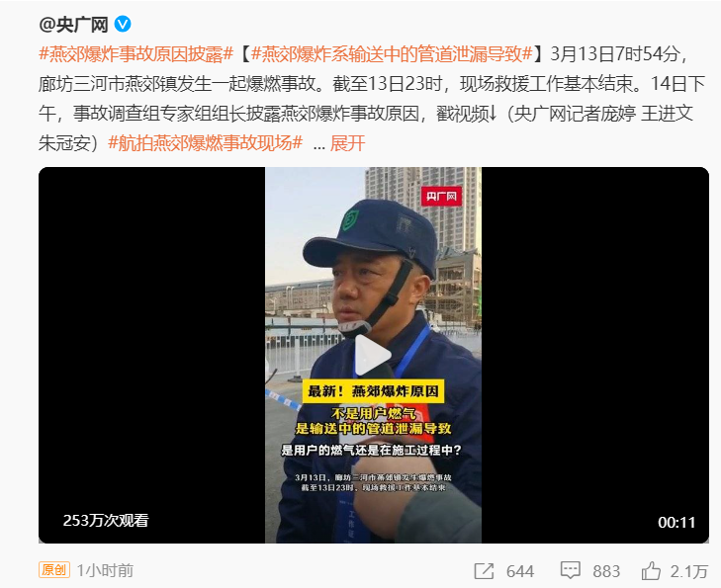Open hashtag #航拍燕郊爆燃事故现场#
Screen dimensions: 721x588
tap(206, 143)
